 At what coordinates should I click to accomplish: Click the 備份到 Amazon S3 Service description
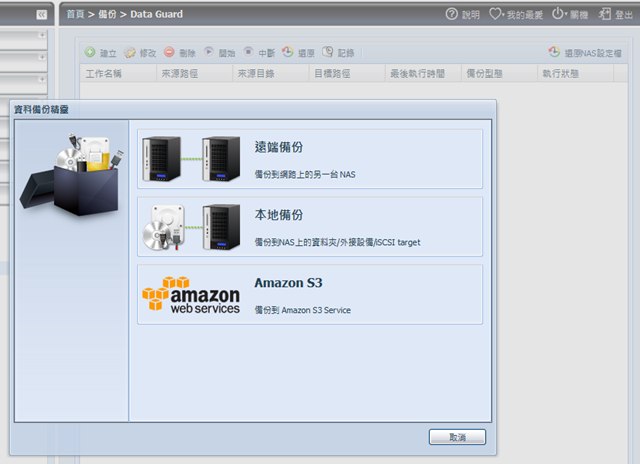coord(302,310)
